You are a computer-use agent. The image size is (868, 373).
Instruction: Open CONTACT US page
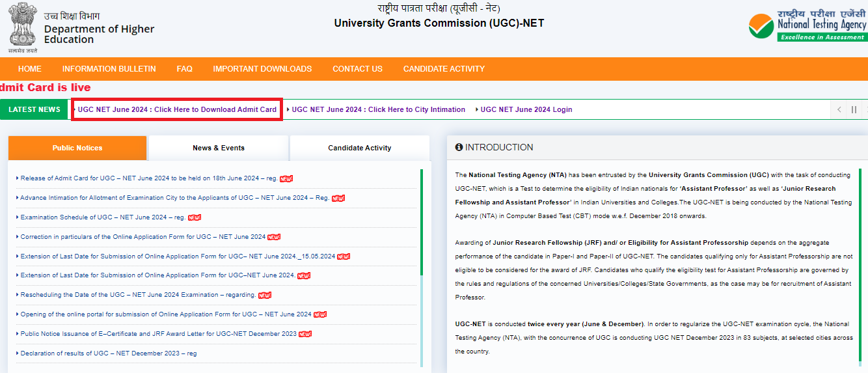pyautogui.click(x=358, y=68)
